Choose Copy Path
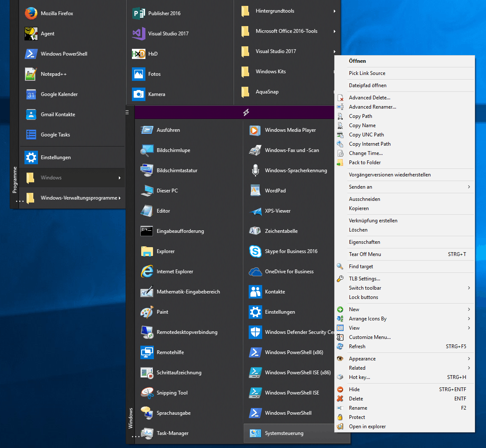The width and height of the screenshot is (486, 448). click(x=405, y=116)
